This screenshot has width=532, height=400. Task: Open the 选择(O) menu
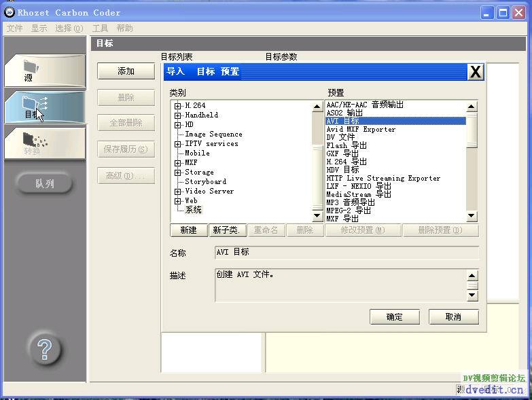pyautogui.click(x=69, y=28)
